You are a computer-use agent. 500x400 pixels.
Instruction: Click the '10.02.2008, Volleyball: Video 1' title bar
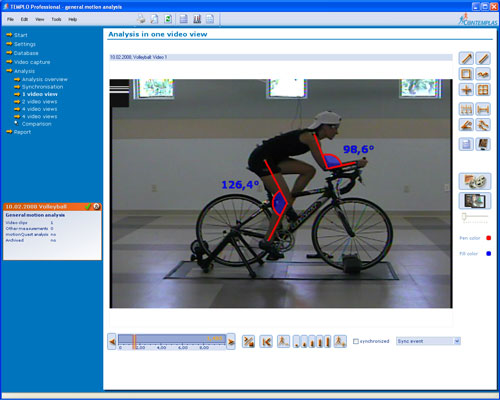[x=281, y=57]
